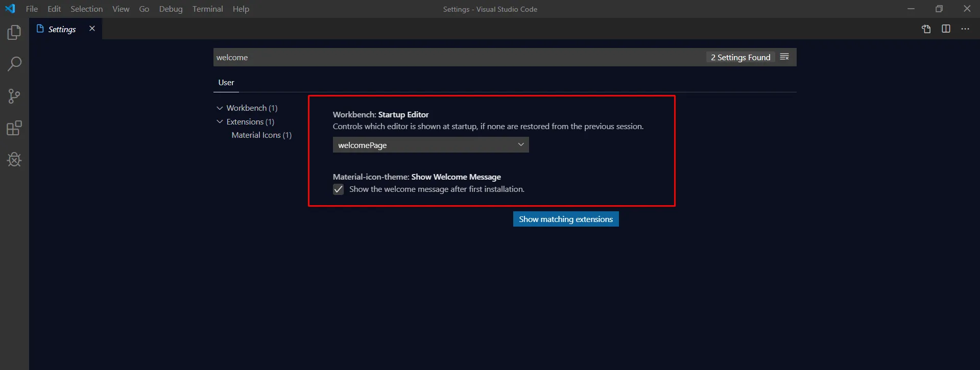Open the Terminal menu
Screen dimensions: 980x370
207,9
